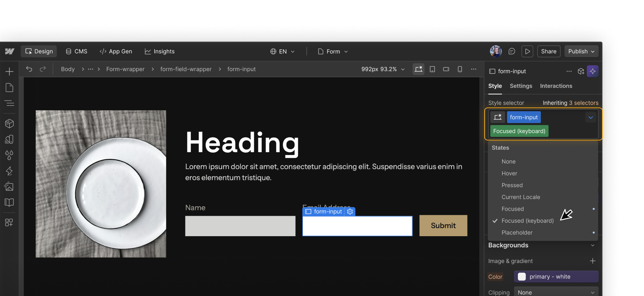Open the Add elements panel
The width and height of the screenshot is (644, 296).
pos(9,72)
